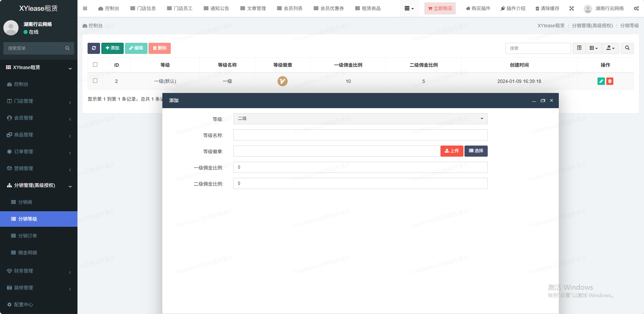This screenshot has width=644, height=314.
Task: Open the settings gears icon at top right
Action: tap(636, 8)
